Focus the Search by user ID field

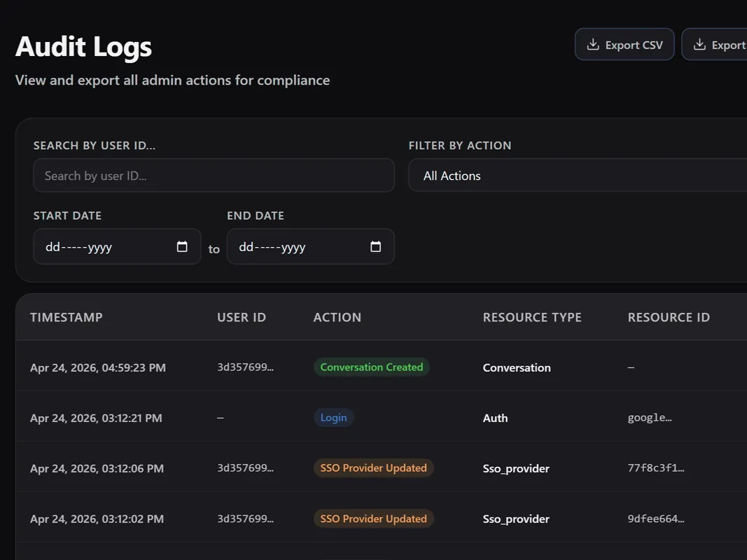coord(214,176)
